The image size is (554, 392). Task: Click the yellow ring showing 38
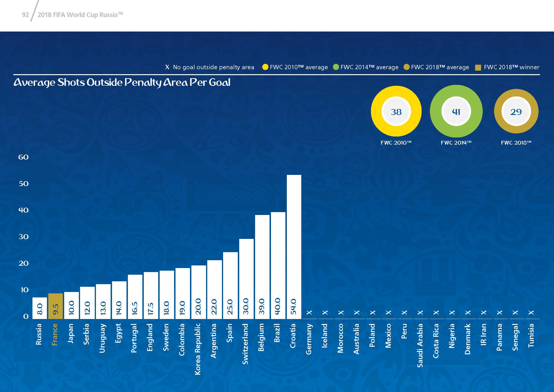pyautogui.click(x=396, y=111)
